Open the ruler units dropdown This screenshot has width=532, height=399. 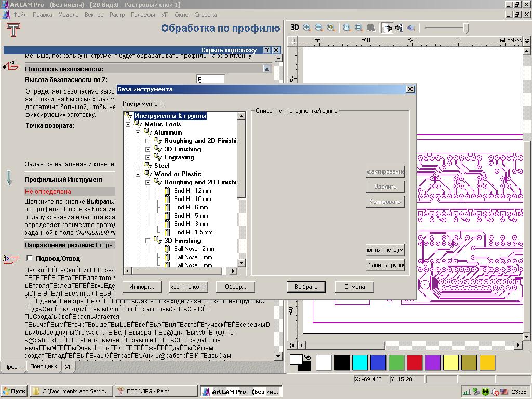click(x=527, y=41)
